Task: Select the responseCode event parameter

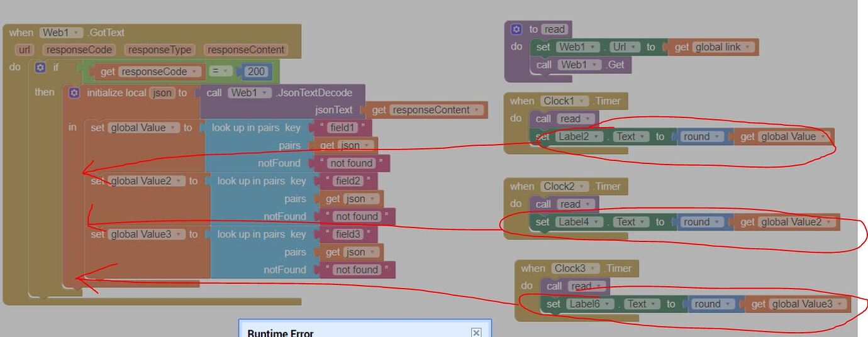Action: [79, 50]
